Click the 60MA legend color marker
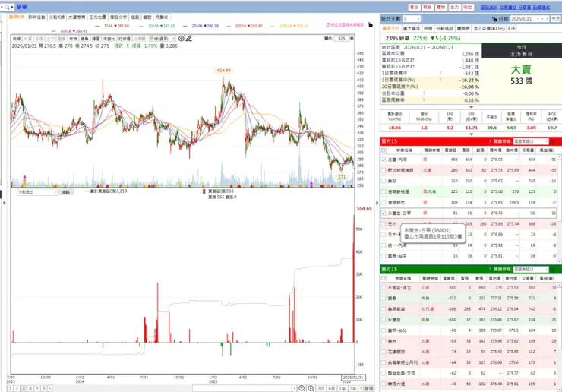This screenshot has width=562, height=392. coord(229,26)
